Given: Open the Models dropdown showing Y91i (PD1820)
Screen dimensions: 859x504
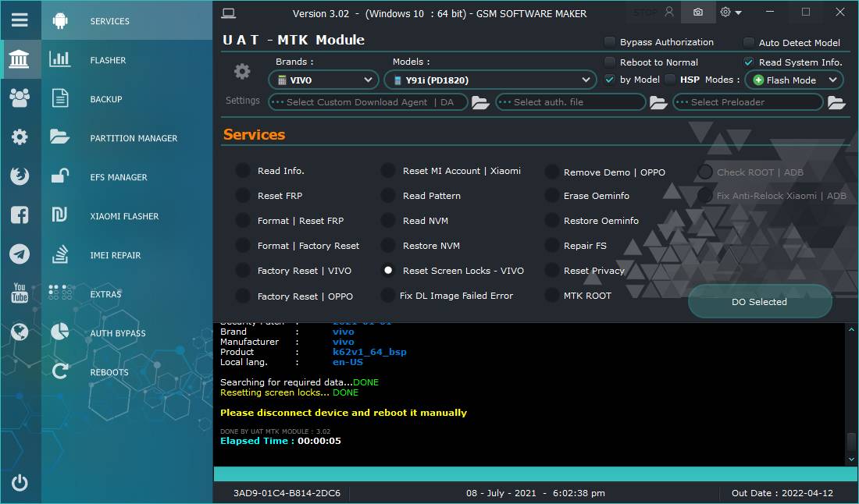Looking at the screenshot, I should pyautogui.click(x=490, y=80).
